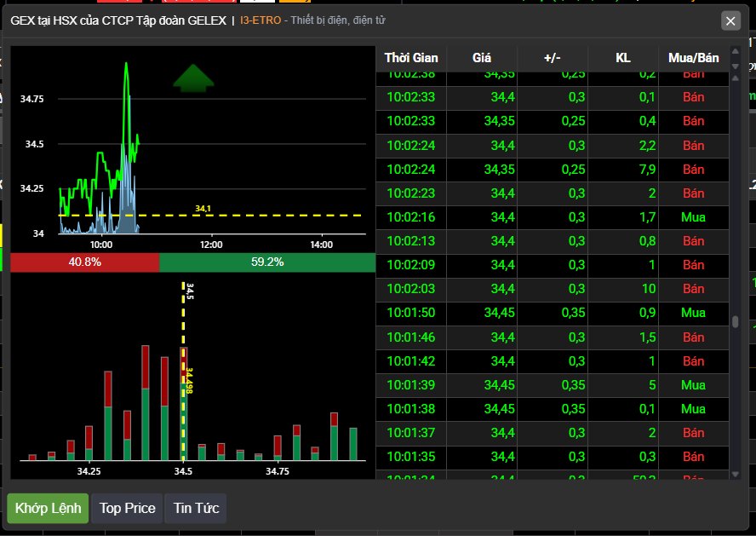Select the 10:01:42 trade time

(x=411, y=361)
